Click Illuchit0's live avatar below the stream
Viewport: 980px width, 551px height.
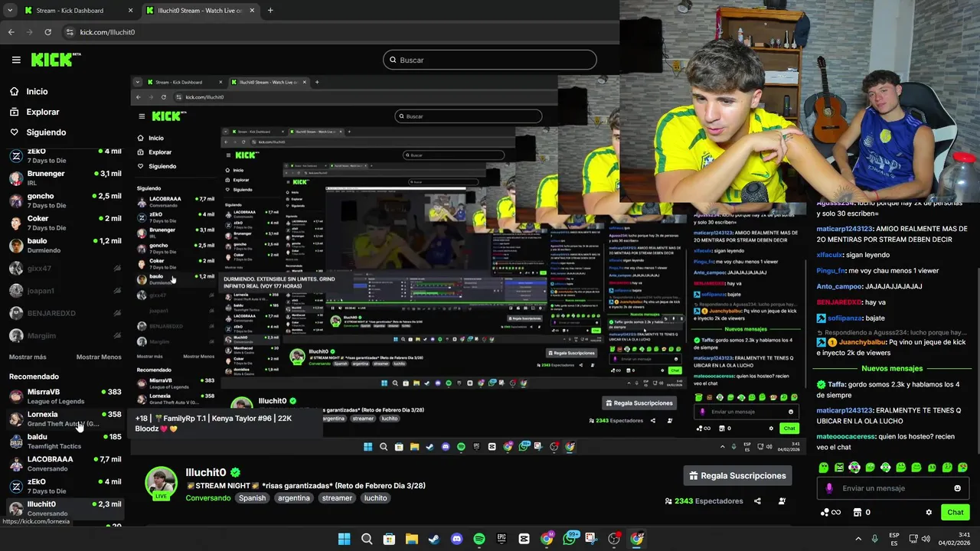[x=162, y=484]
